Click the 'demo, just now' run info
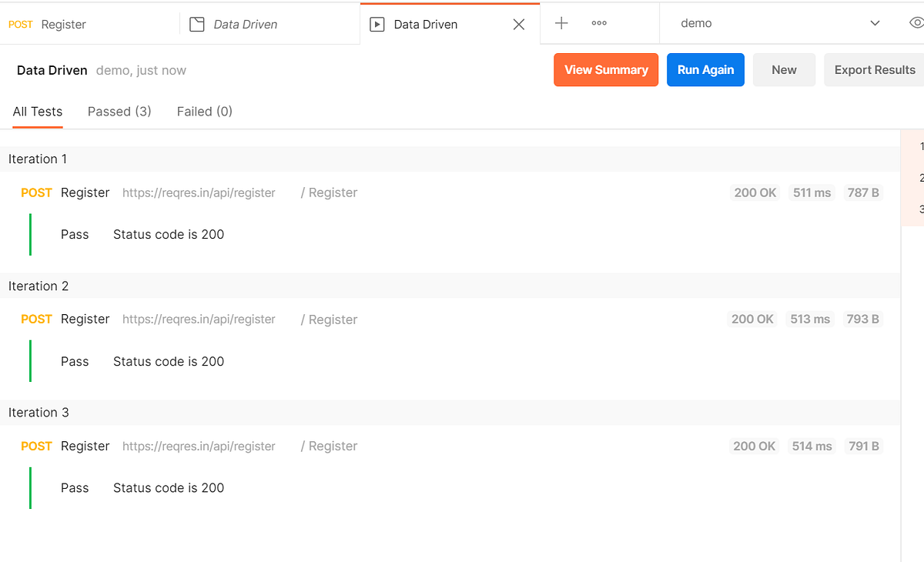Viewport: 924px width, 562px height. click(x=141, y=70)
